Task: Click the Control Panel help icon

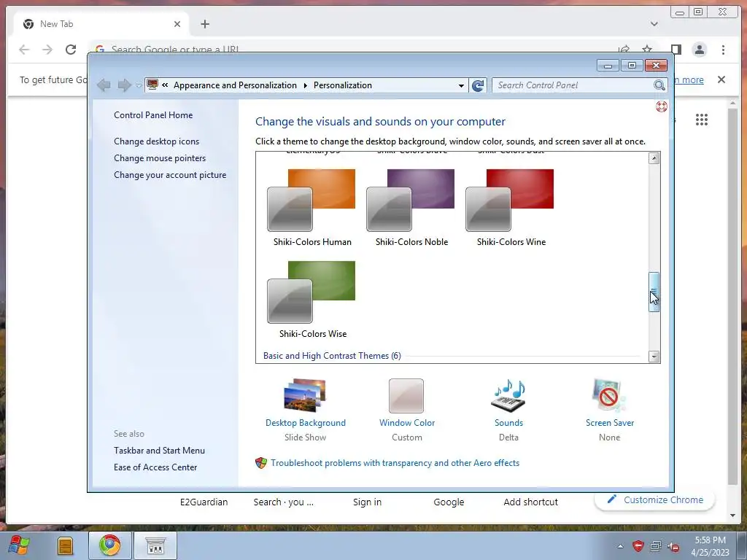Action: point(661,106)
